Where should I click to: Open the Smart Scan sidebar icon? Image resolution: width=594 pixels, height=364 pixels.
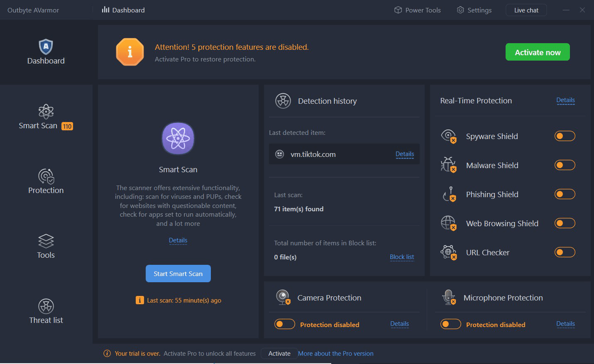[x=46, y=112]
